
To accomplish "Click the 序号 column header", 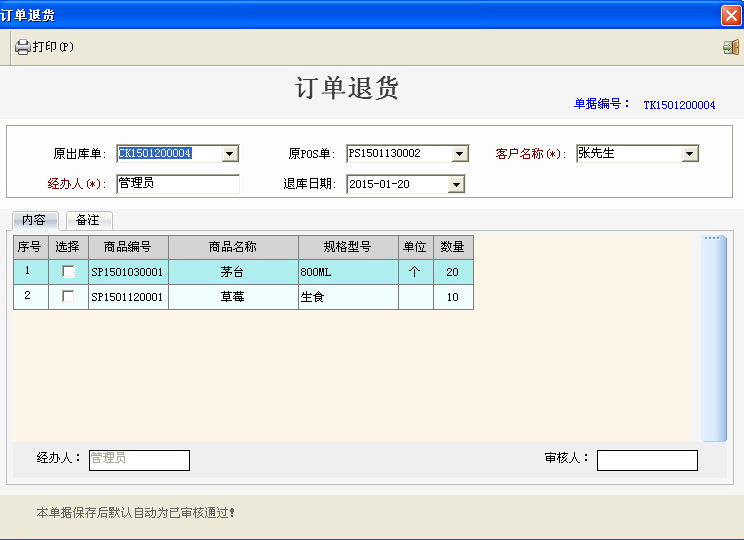I will (31, 247).
